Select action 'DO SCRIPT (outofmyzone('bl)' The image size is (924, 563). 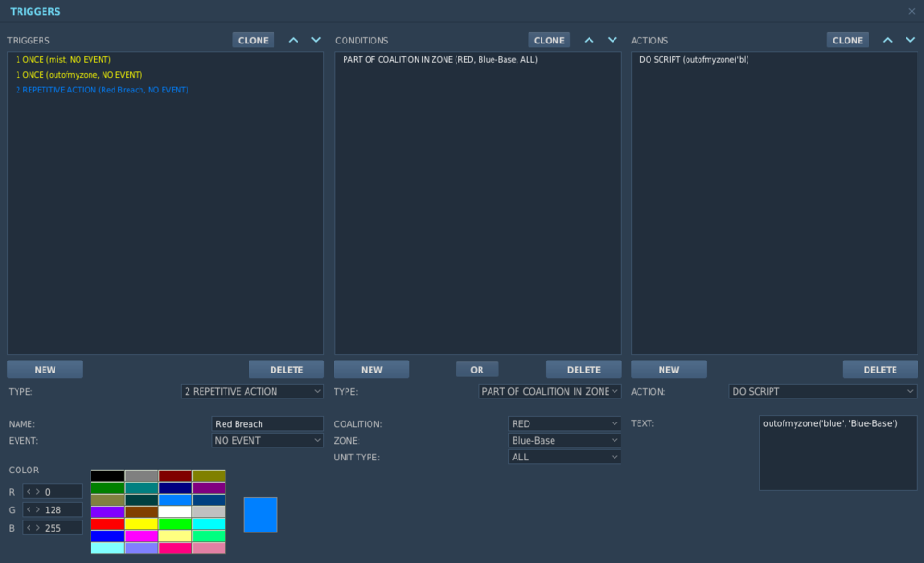coord(694,59)
